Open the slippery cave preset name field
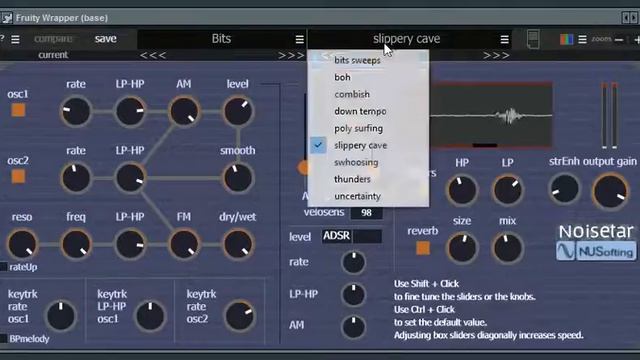This screenshot has width=640, height=360. (x=407, y=39)
